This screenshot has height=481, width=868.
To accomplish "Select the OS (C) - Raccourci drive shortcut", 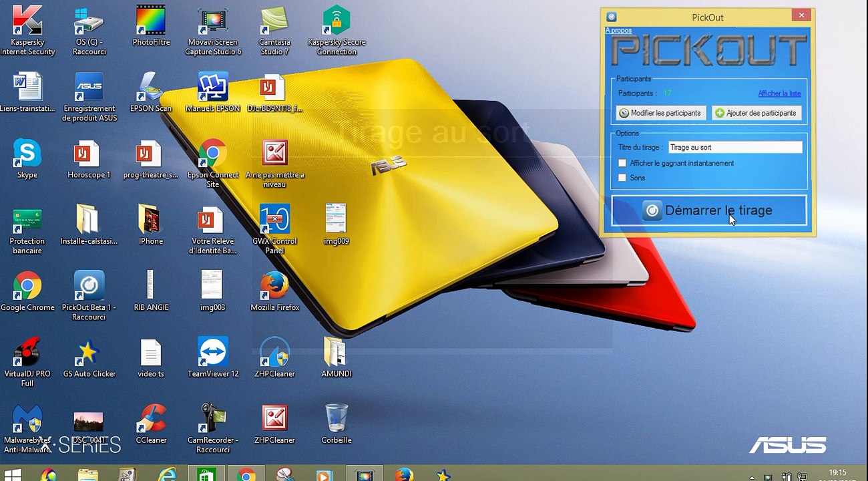I will (x=89, y=31).
